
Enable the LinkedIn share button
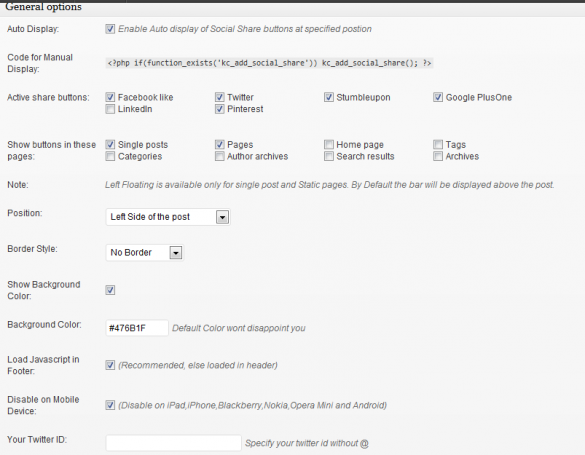tap(110, 109)
